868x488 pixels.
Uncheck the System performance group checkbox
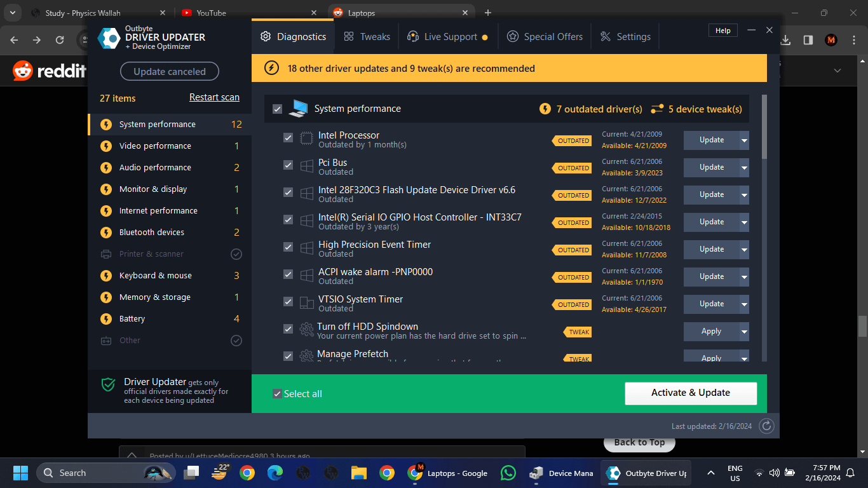pyautogui.click(x=277, y=109)
